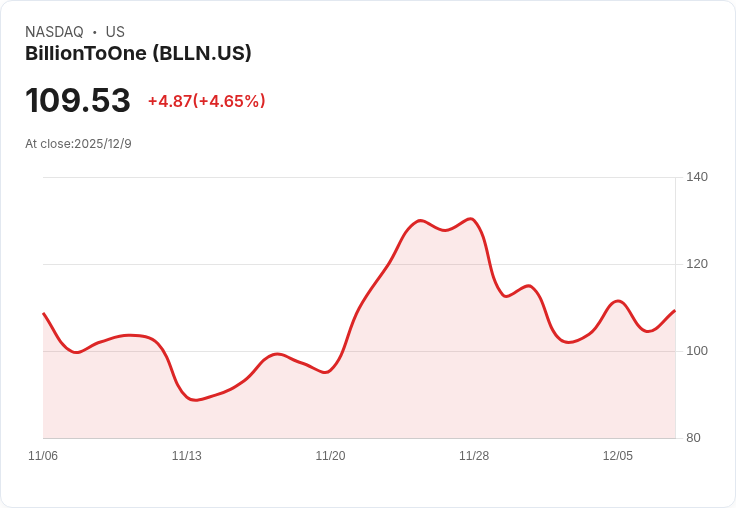Select the 11/20 date axis label
Viewport: 736px width, 508px height.
pos(330,455)
